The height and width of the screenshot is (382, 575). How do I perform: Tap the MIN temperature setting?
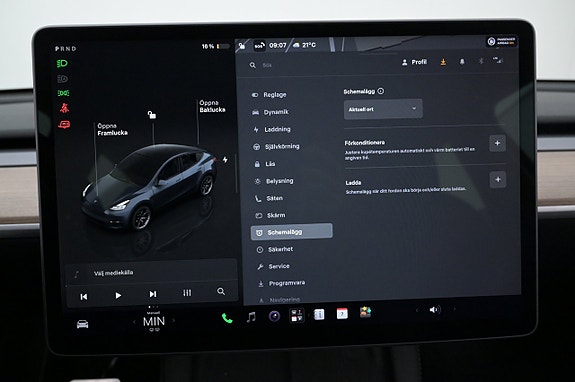(x=154, y=322)
